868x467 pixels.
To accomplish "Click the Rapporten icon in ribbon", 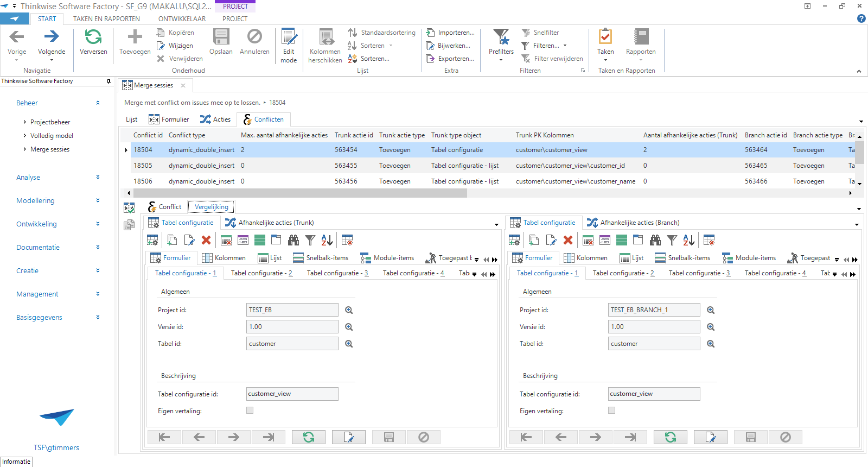I will click(641, 37).
